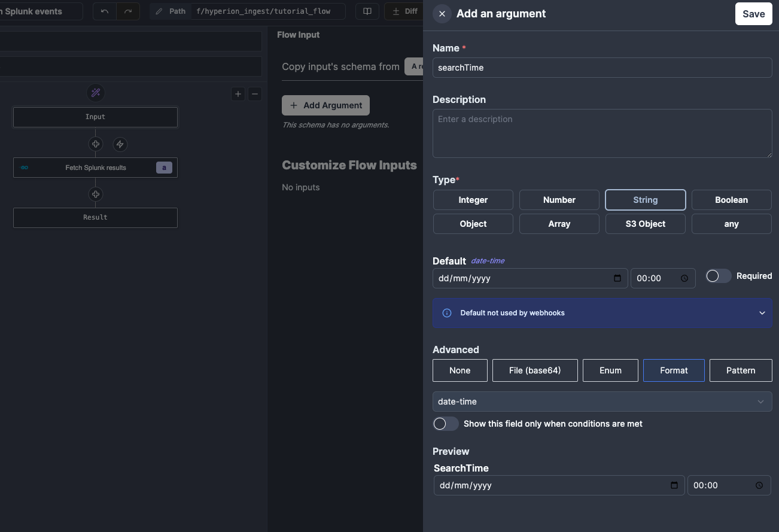
Task: Click the 'a' badge on Fetch Splunk results
Action: (163, 168)
